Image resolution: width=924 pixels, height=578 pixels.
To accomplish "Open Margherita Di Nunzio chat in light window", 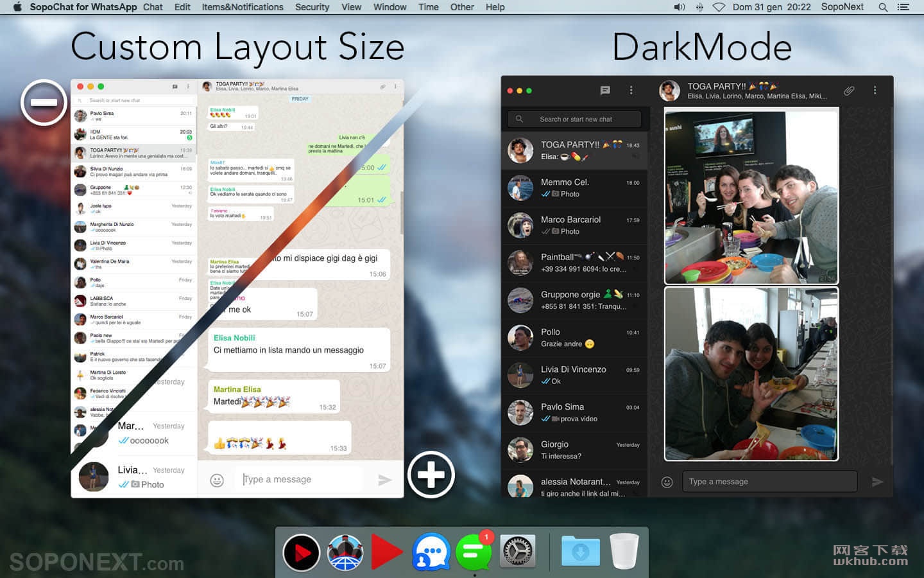I will 133,227.
